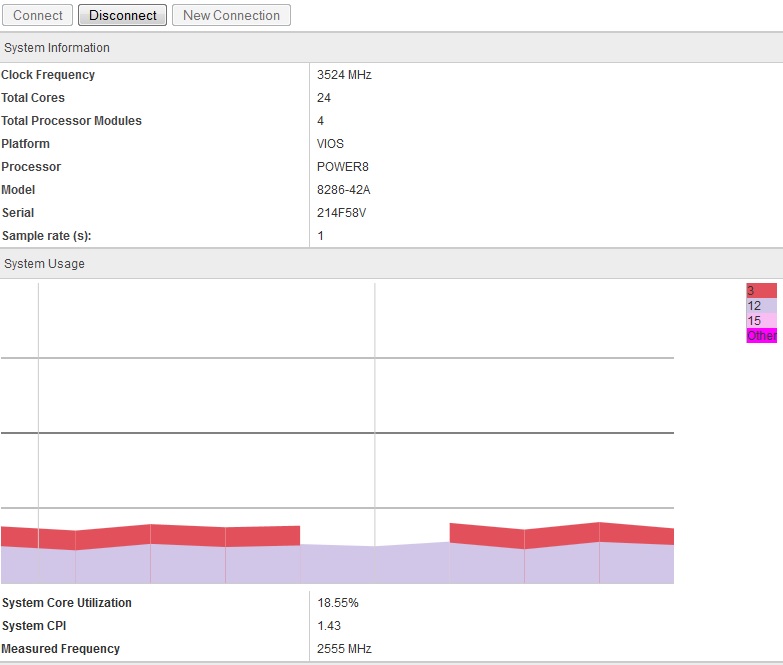Select the System Core Utilization label
Image resolution: width=783 pixels, height=665 pixels.
(66, 603)
